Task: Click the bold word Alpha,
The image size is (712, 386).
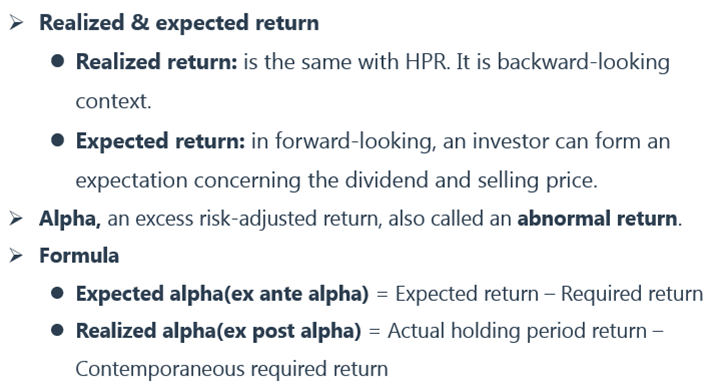Action: 70,219
